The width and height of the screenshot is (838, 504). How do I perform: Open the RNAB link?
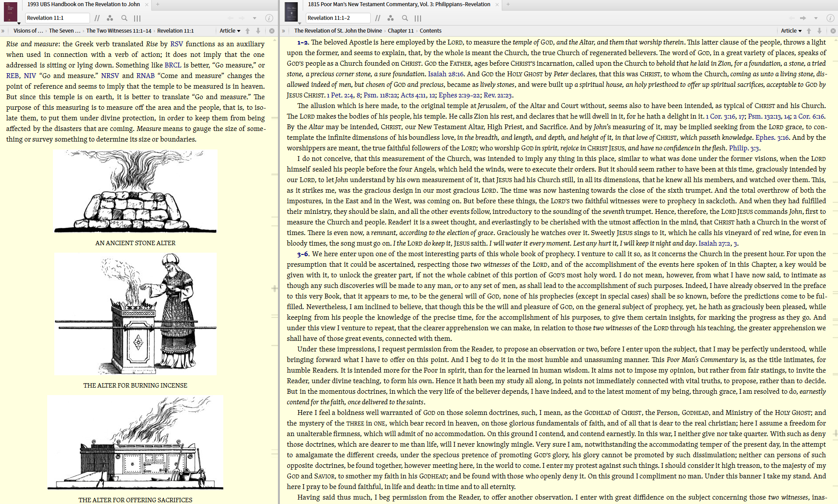pos(145,76)
